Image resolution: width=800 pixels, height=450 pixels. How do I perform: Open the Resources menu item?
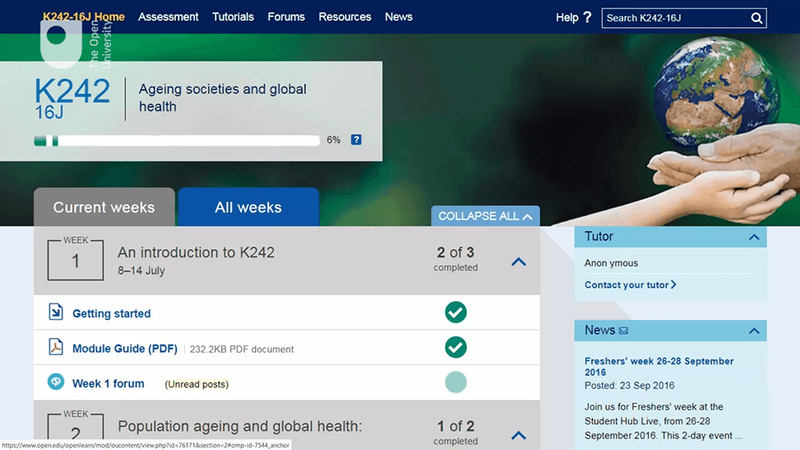[x=345, y=17]
